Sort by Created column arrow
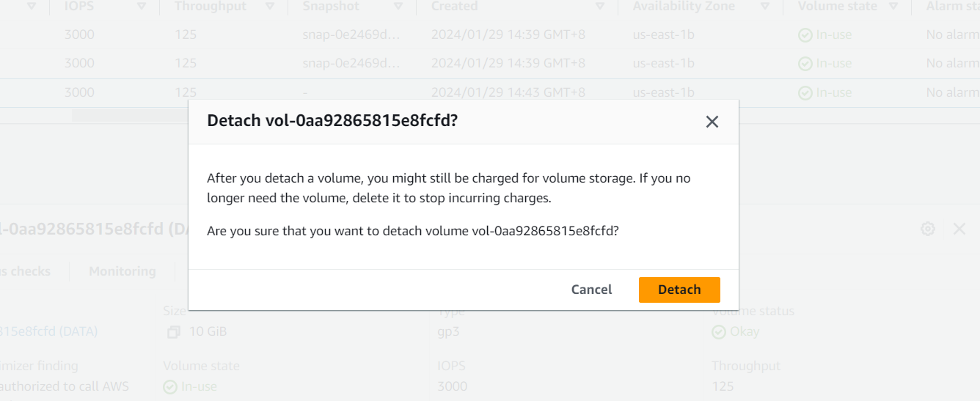This screenshot has width=980, height=401. point(599,6)
